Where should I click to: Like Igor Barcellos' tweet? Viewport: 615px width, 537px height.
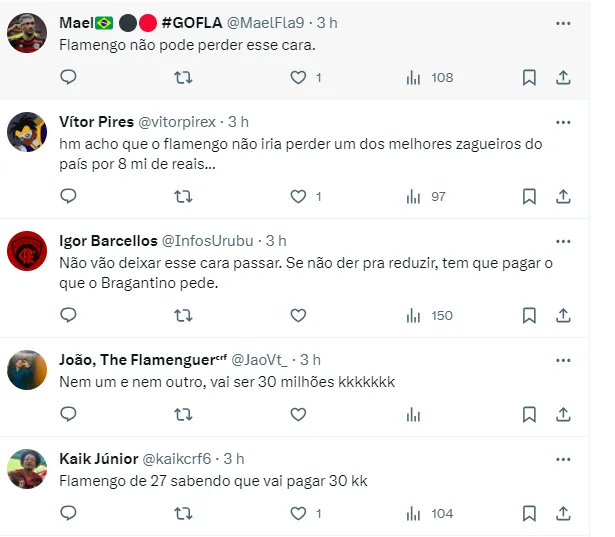[298, 315]
